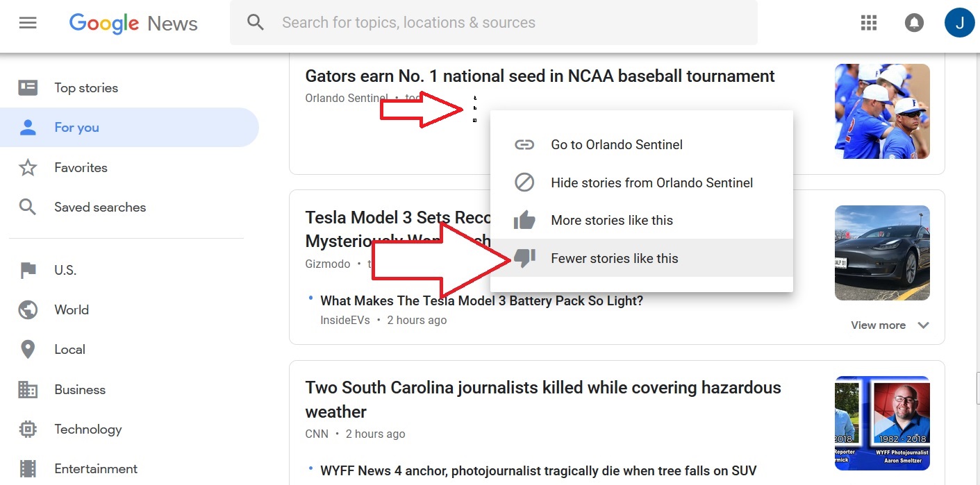The height and width of the screenshot is (485, 980).
Task: Open the notifications bell
Action: click(914, 23)
